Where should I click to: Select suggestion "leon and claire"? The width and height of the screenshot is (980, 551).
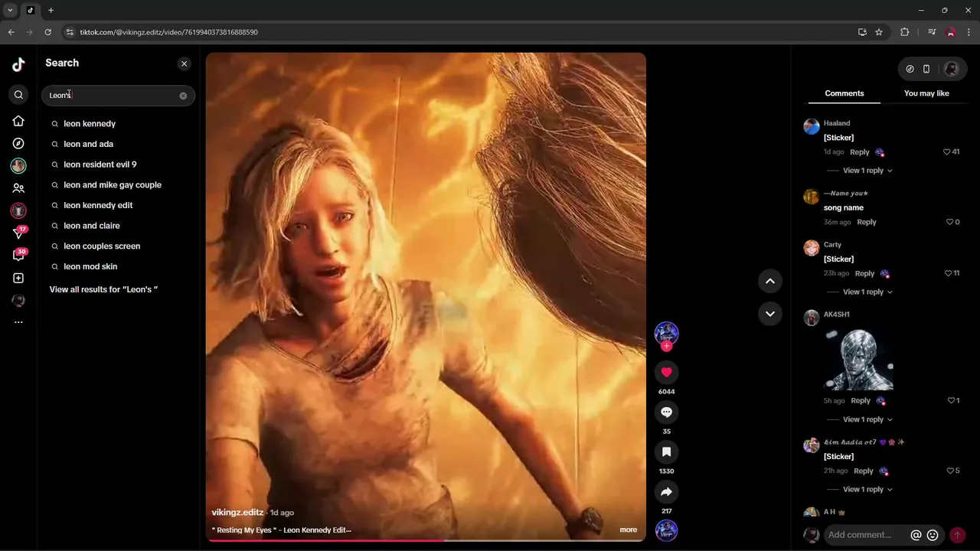[91, 226]
